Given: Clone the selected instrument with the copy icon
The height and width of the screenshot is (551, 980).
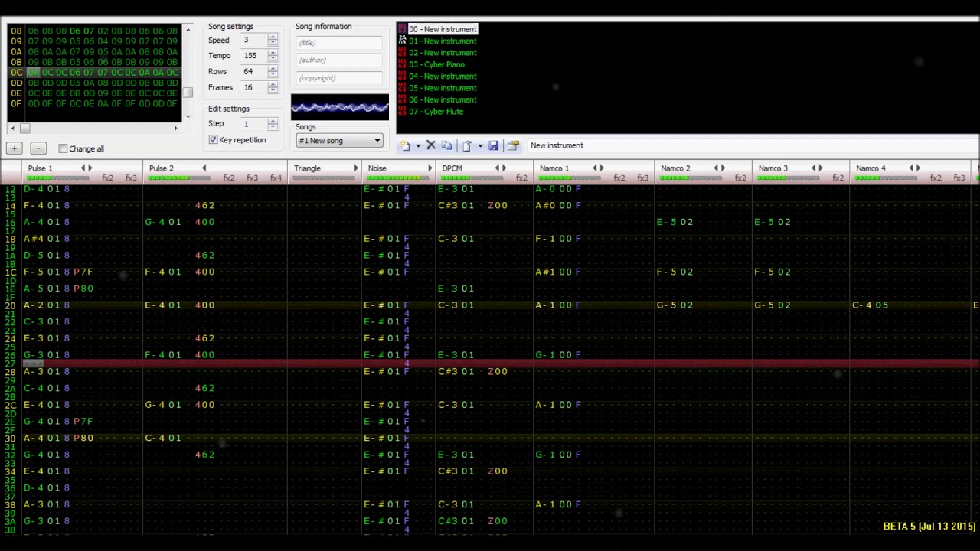Looking at the screenshot, I should (447, 145).
